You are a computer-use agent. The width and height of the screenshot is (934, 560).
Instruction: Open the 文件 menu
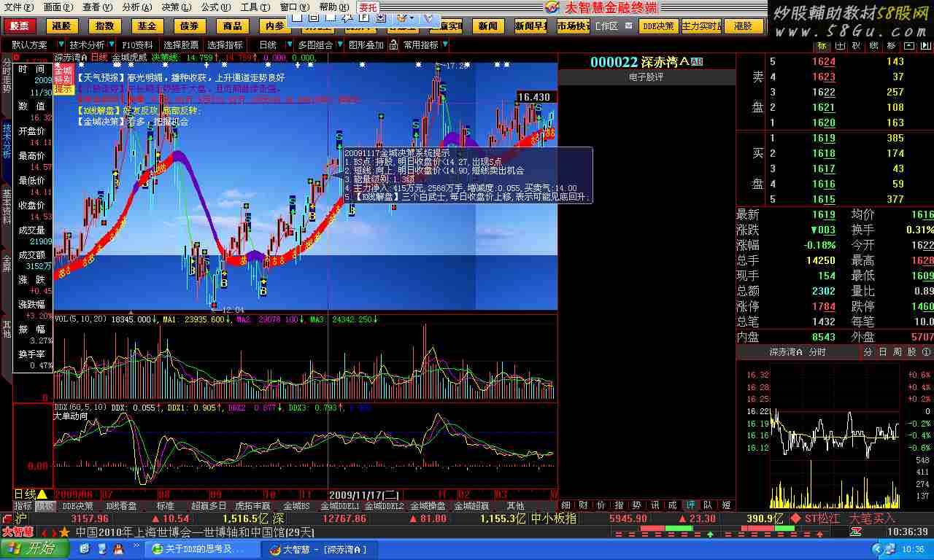pos(18,7)
